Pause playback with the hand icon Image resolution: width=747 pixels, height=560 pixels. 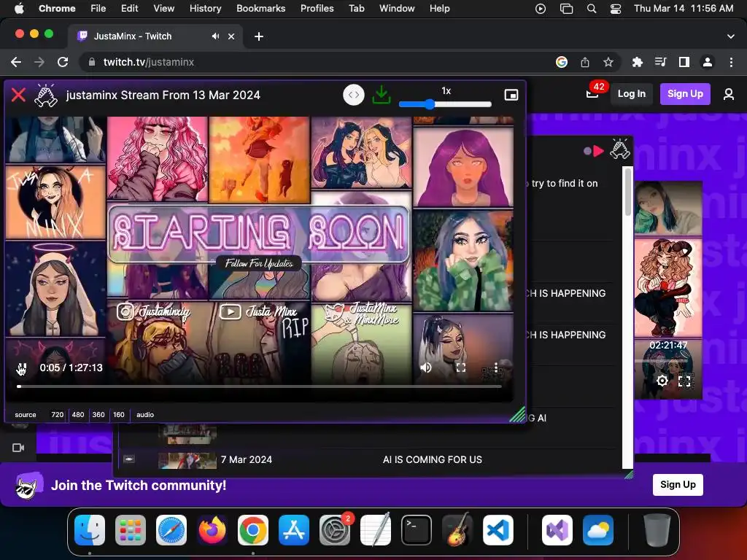(x=21, y=368)
